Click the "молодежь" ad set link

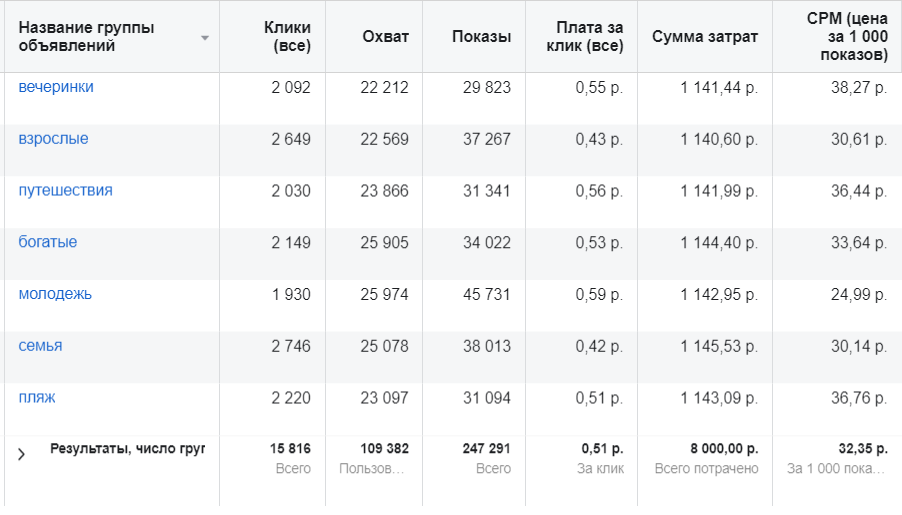tap(55, 294)
